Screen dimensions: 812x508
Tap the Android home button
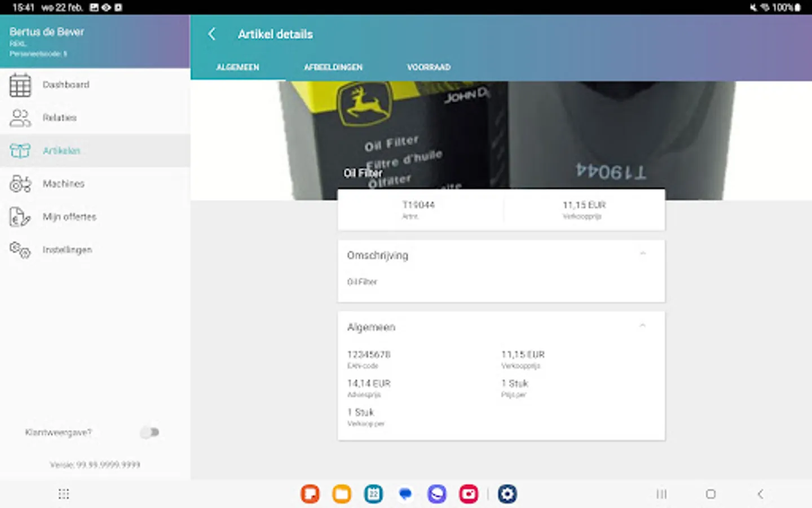710,494
